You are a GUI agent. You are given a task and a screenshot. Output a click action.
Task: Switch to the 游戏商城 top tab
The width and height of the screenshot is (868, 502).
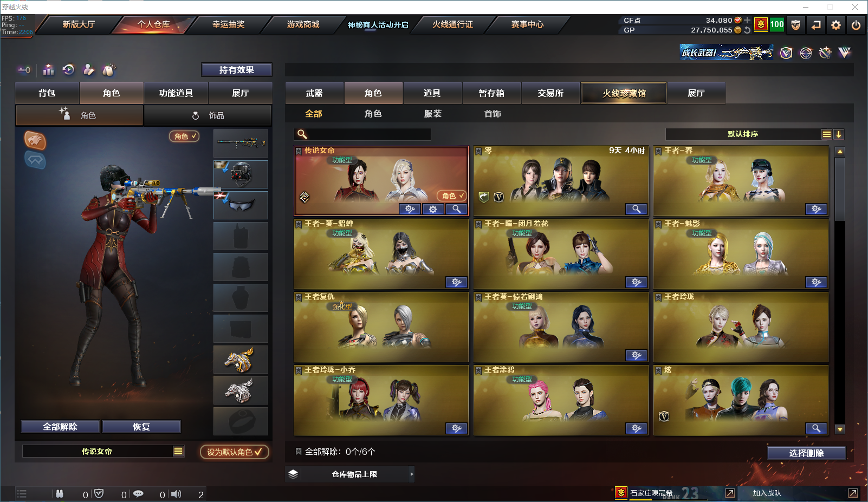pos(303,24)
